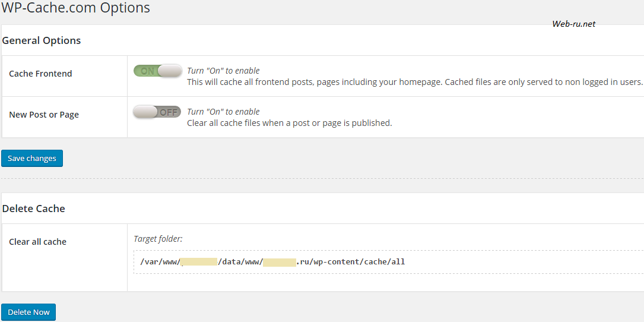644x322 pixels.
Task: Click description 'This will cache all frontend posts'
Action: tap(415, 82)
